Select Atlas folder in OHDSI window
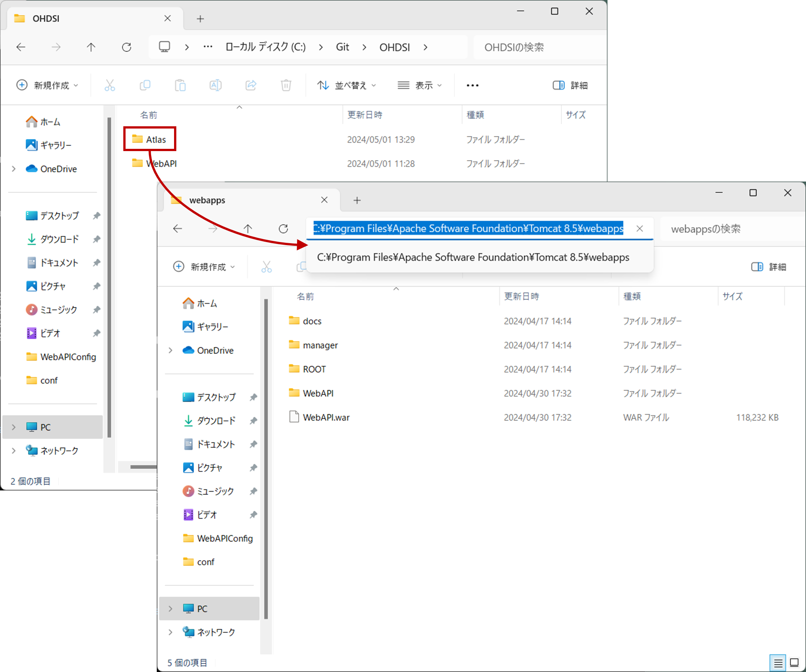 [x=149, y=139]
